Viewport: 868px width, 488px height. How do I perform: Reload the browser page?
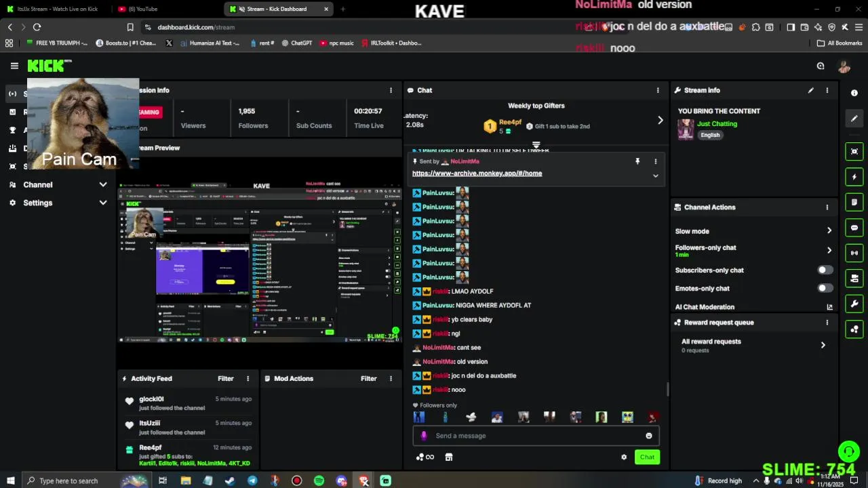tap(37, 27)
